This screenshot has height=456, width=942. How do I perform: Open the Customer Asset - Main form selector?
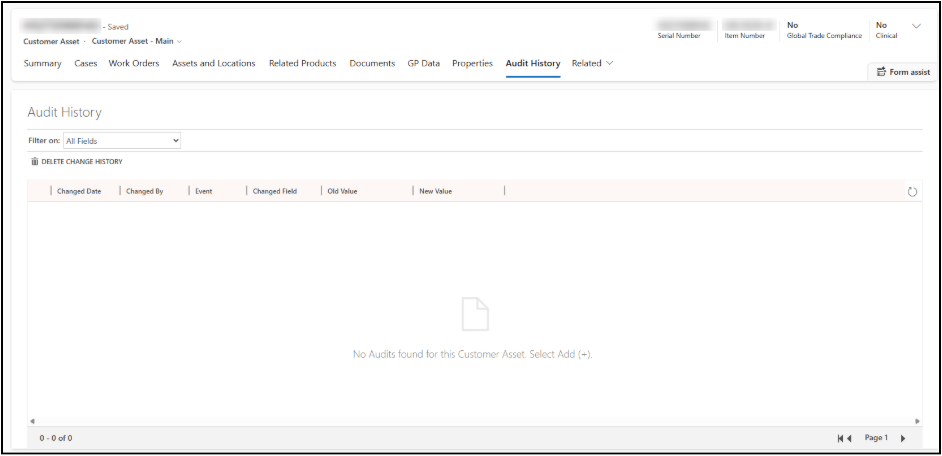tap(137, 41)
